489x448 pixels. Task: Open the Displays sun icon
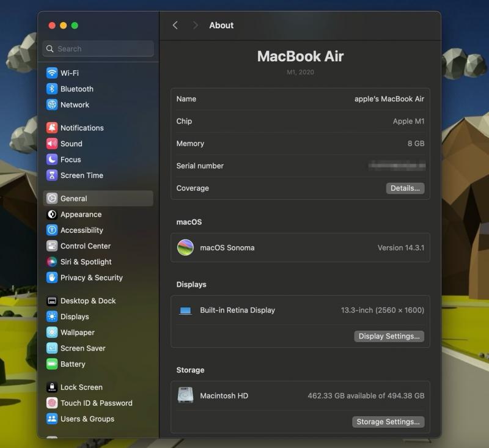(x=52, y=317)
